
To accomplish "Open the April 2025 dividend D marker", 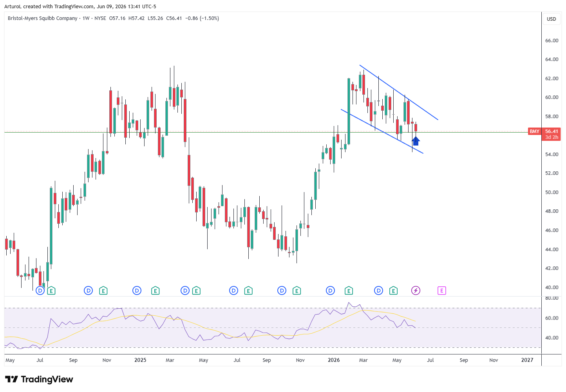I will [x=185, y=291].
